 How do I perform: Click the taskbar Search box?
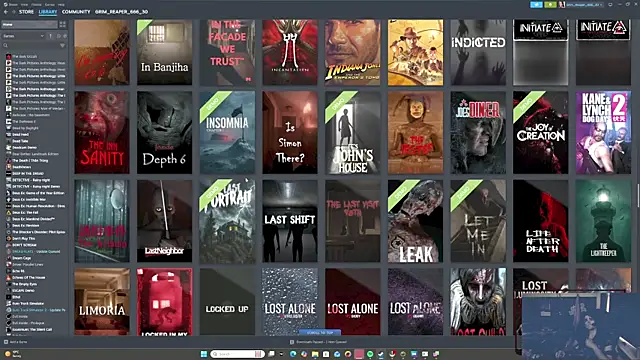click(237, 354)
